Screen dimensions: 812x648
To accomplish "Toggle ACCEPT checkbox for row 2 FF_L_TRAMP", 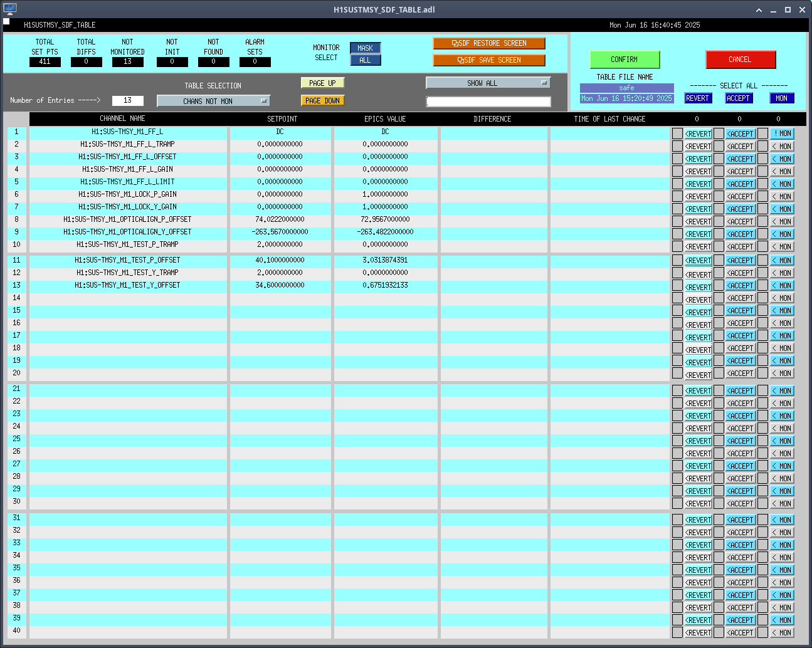I will [x=719, y=146].
